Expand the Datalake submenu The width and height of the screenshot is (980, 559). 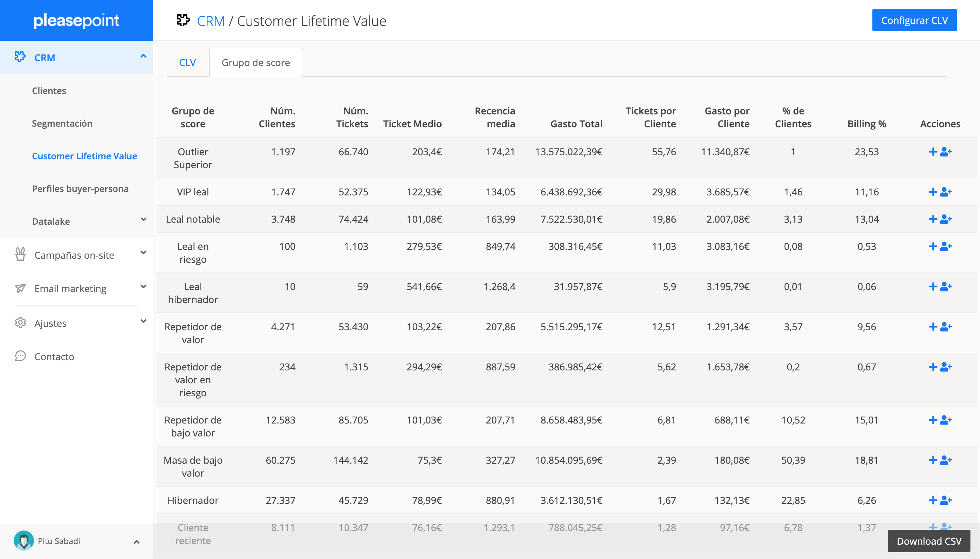[x=143, y=220]
